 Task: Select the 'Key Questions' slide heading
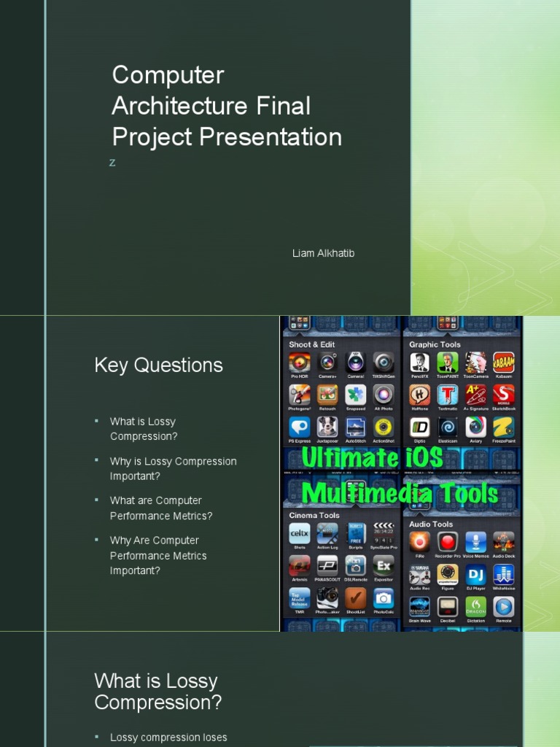coord(158,365)
